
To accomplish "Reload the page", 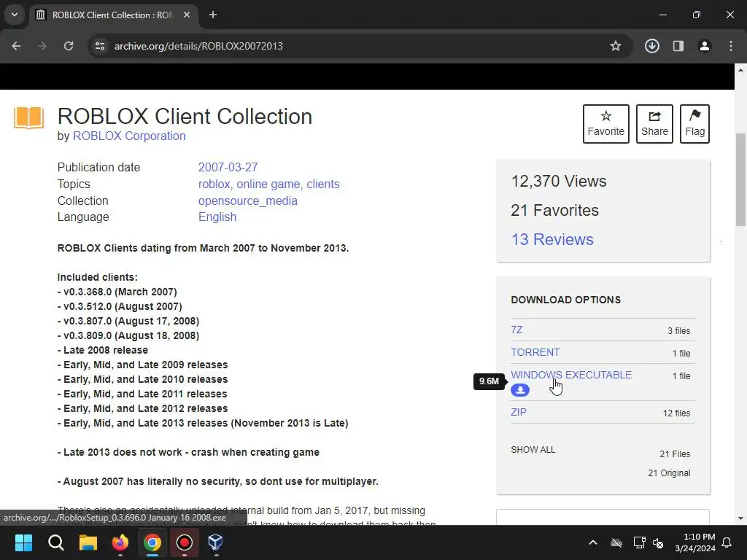I will tap(69, 46).
